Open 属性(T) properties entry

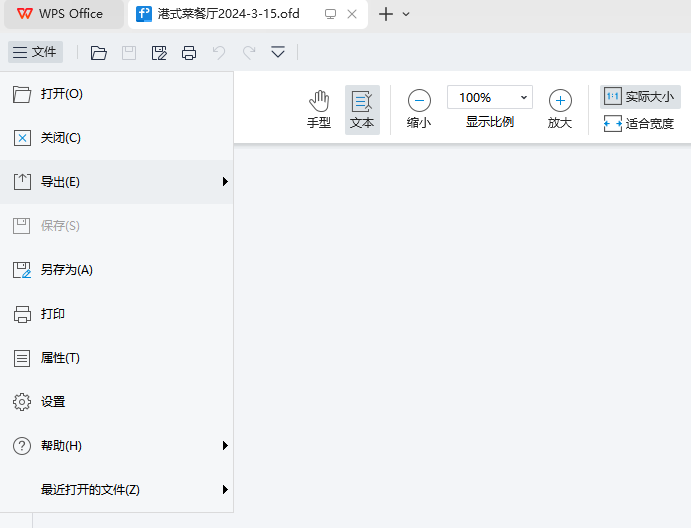tap(116, 358)
